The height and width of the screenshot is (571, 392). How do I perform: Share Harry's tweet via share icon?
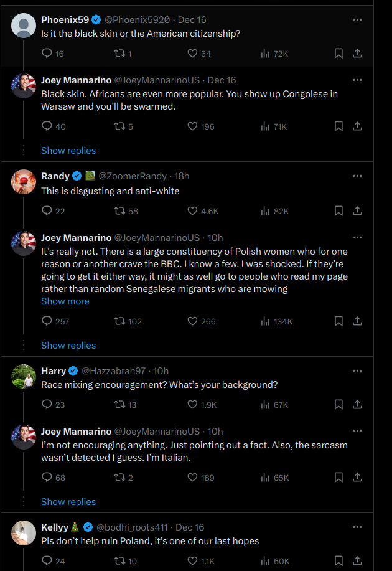pos(357,405)
